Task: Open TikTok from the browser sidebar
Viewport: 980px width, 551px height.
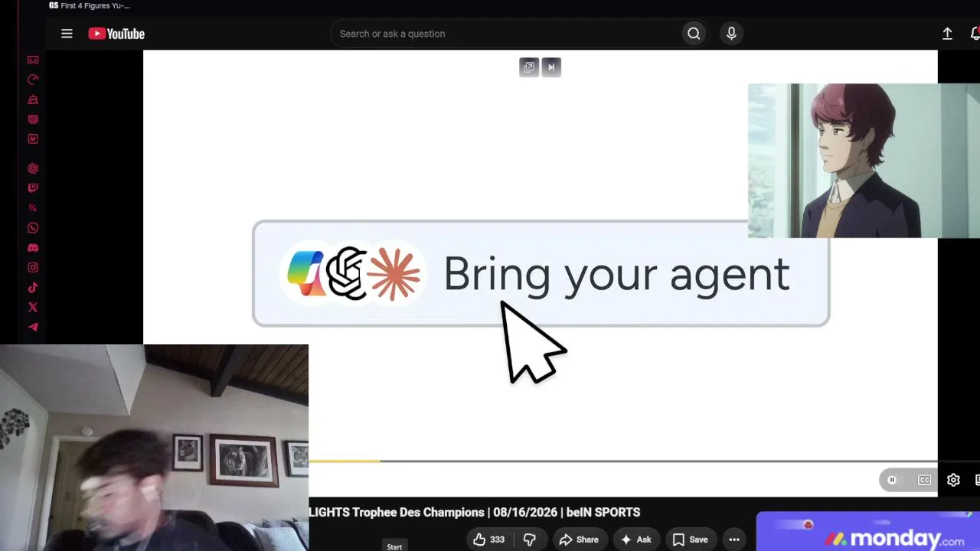Action: click(33, 288)
